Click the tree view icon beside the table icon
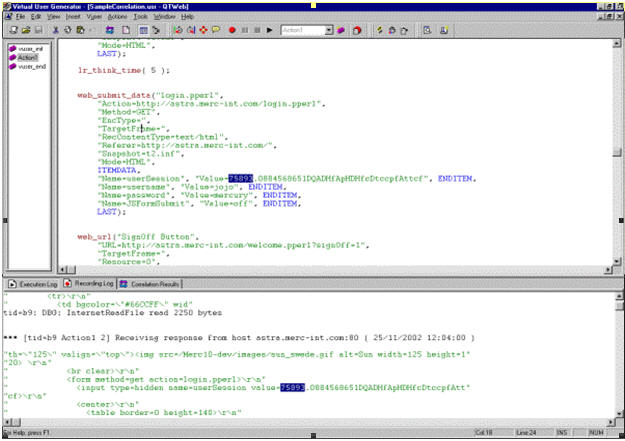 156,30
